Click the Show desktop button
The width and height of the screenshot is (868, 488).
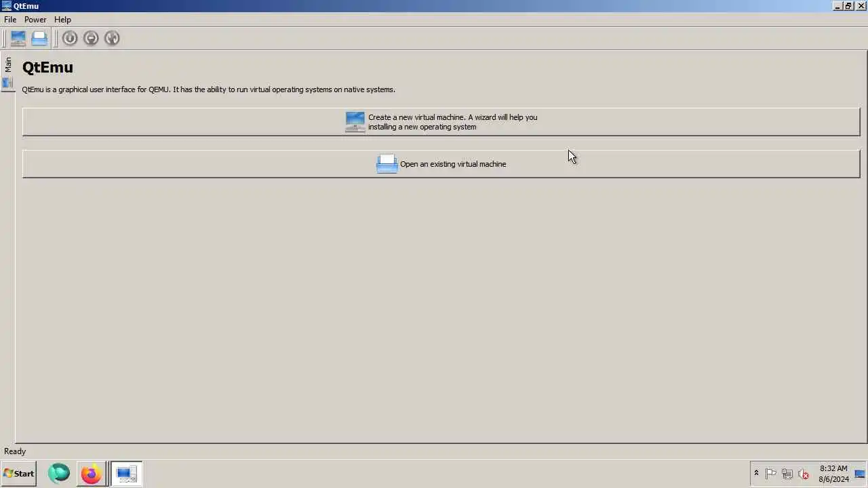click(x=861, y=474)
